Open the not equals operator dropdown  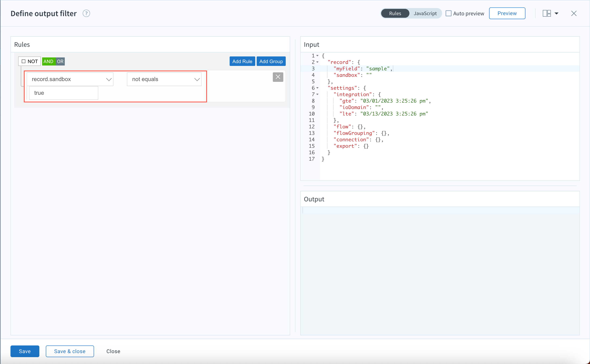point(164,79)
